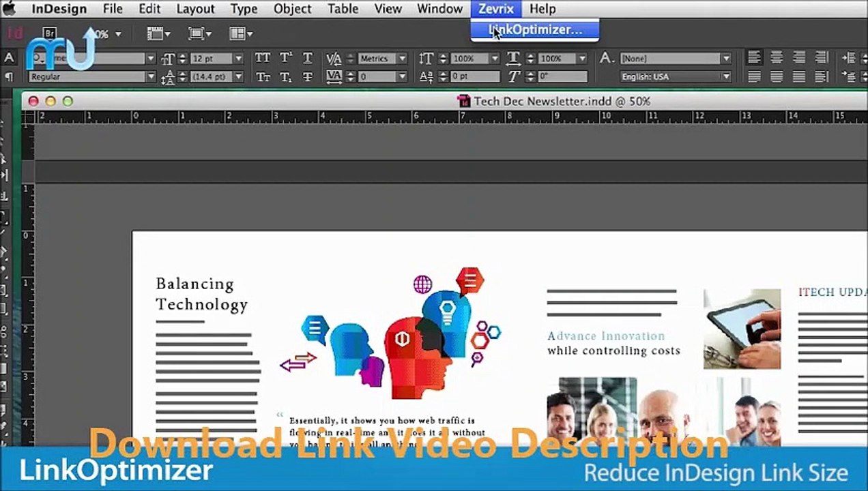This screenshot has height=491, width=868.
Task: Select Character Formatting Controls (A icon)
Action: point(10,58)
